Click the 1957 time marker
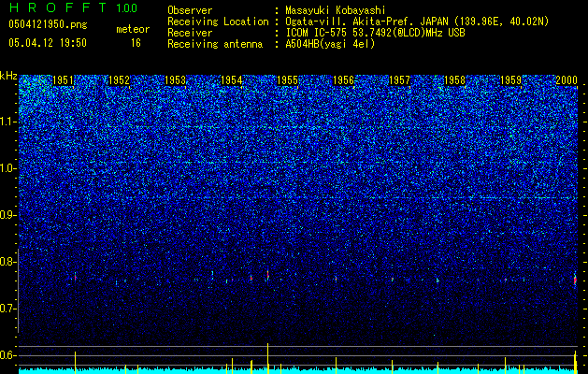The image size is (588, 374). 399,80
